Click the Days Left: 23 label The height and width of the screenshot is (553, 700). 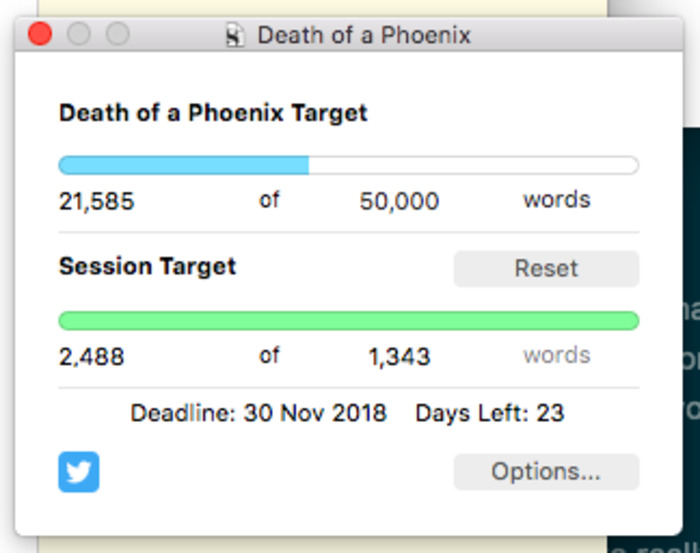[x=490, y=413]
